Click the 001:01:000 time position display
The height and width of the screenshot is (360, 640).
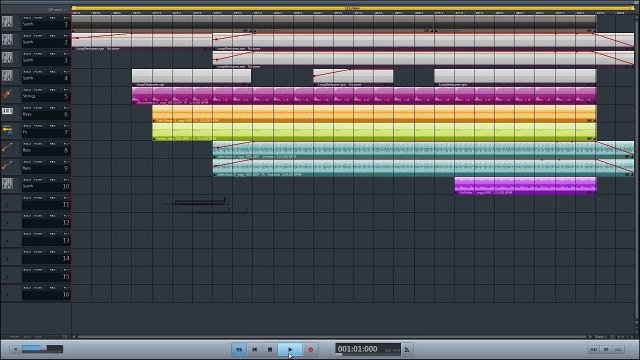[x=358, y=349]
